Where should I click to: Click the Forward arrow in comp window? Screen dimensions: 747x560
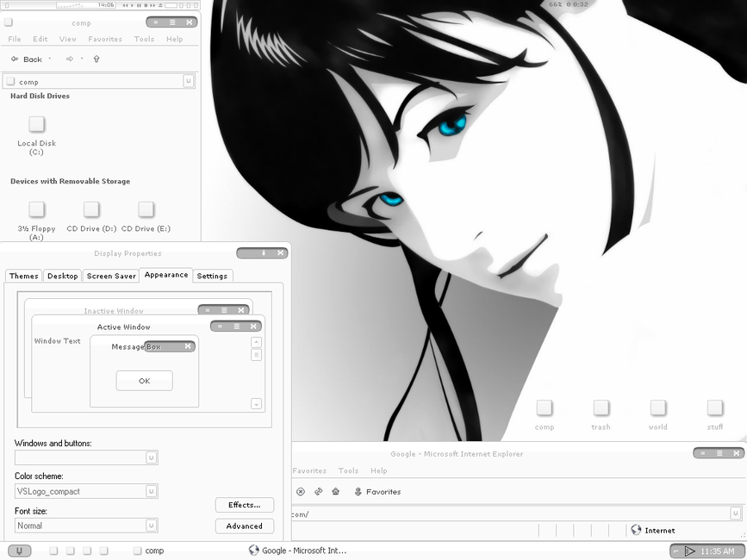tap(70, 59)
